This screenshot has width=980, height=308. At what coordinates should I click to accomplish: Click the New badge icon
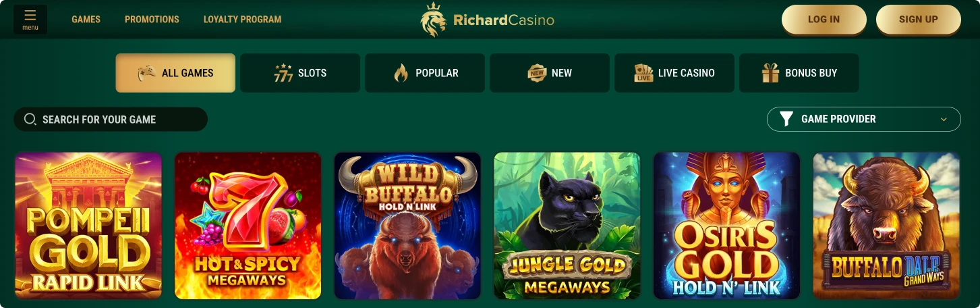pyautogui.click(x=537, y=73)
